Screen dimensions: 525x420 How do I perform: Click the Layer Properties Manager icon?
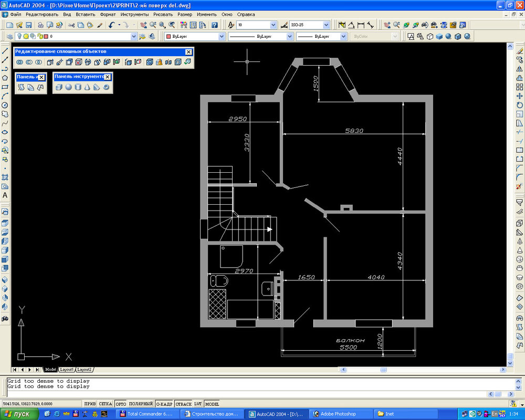tap(8, 36)
